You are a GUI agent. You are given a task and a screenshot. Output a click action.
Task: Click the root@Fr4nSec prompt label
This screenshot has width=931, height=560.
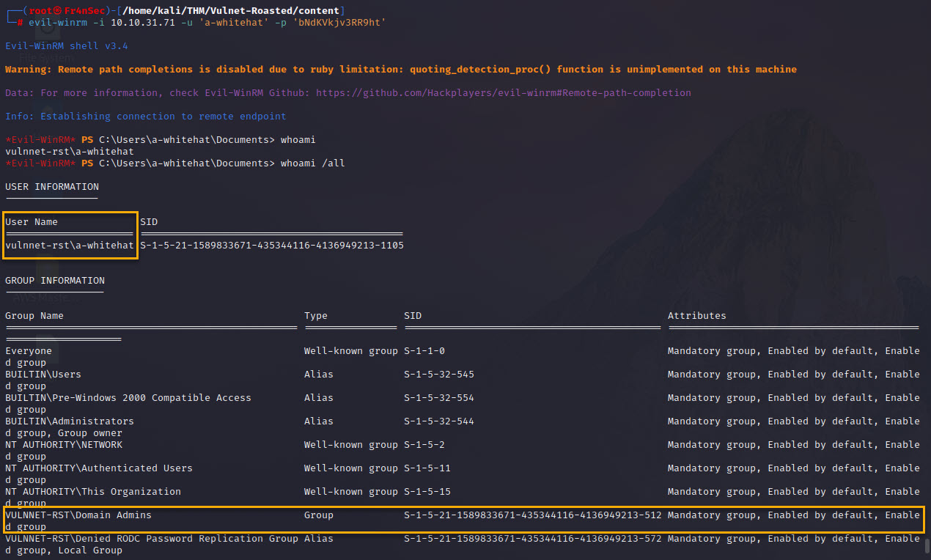[x=67, y=11]
